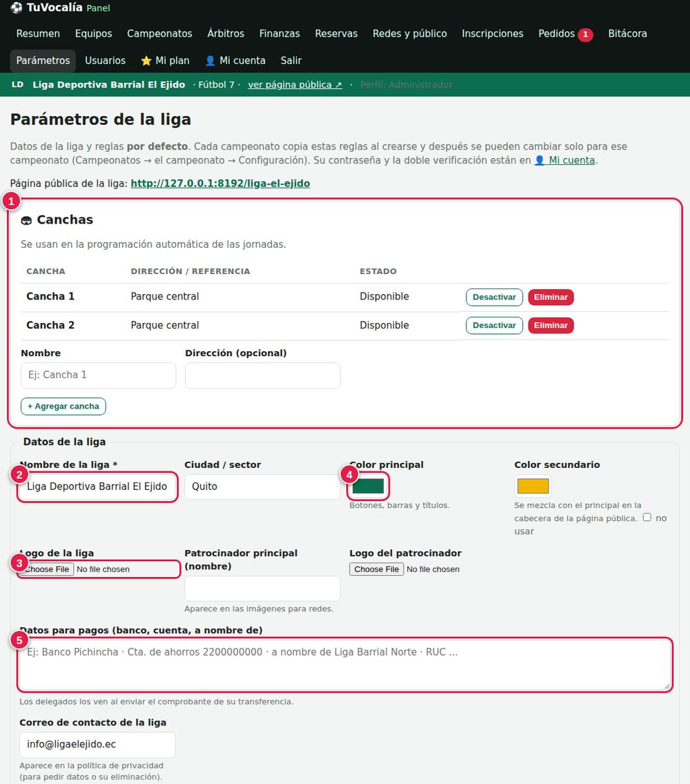Open the Campeonatos menu

point(159,34)
